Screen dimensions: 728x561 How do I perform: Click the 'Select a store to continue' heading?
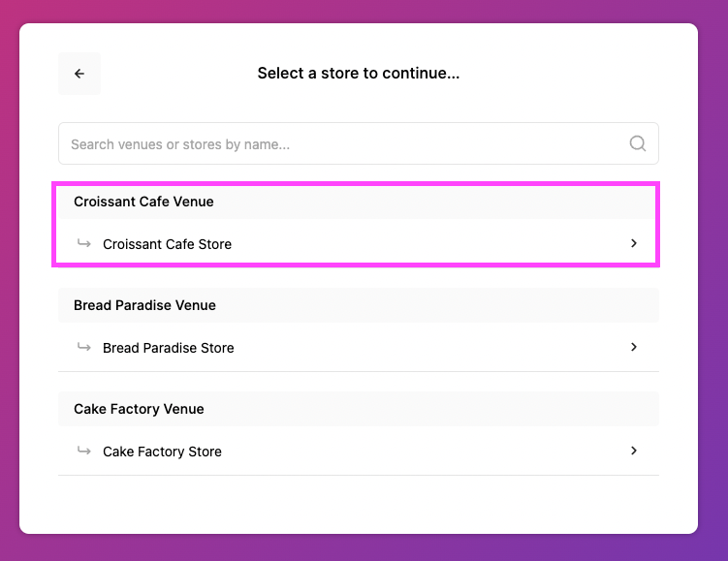click(358, 74)
